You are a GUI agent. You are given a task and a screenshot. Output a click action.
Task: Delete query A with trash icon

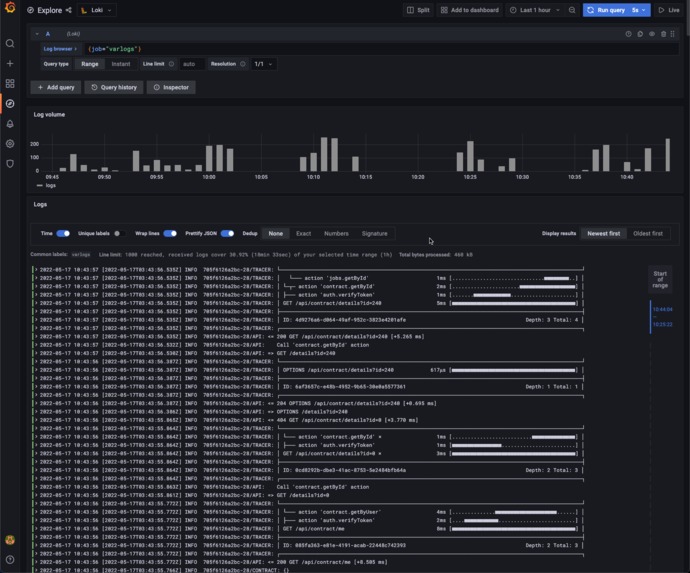point(663,34)
